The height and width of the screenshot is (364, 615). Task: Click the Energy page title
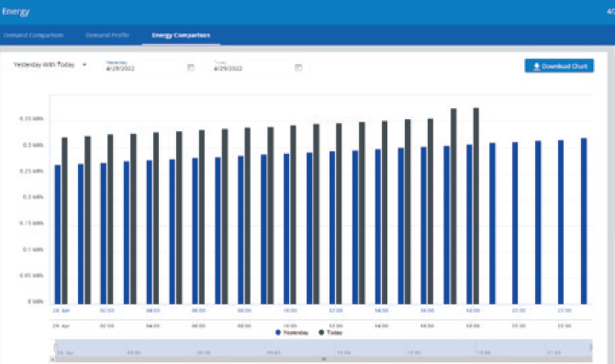click(17, 12)
